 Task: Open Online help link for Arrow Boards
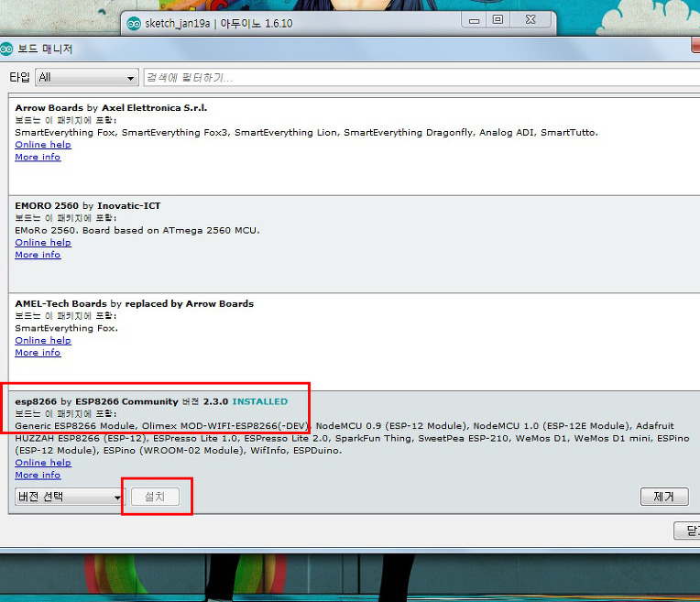click(43, 145)
